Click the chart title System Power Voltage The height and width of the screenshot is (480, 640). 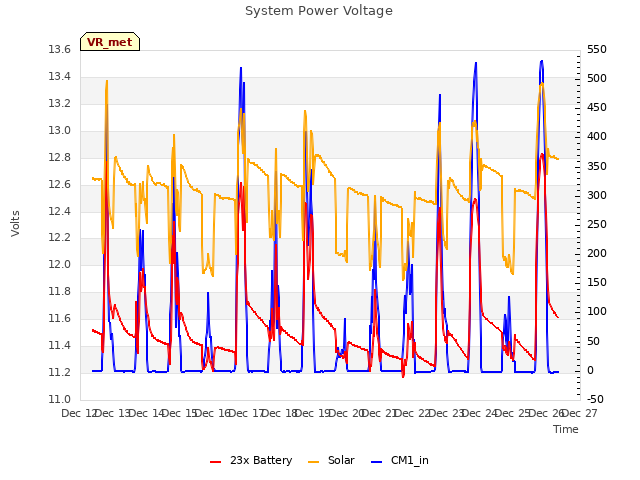pyautogui.click(x=319, y=11)
